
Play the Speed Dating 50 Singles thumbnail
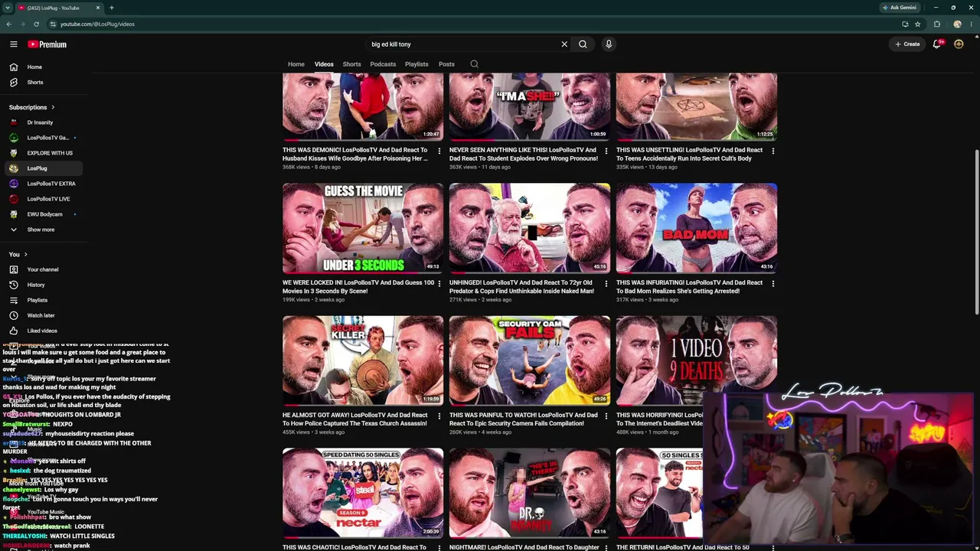(x=363, y=493)
